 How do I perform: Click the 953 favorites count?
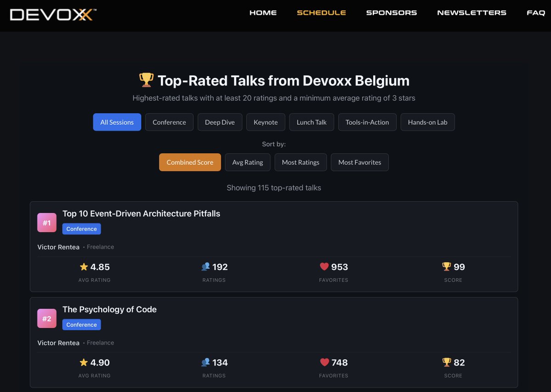[x=340, y=267]
